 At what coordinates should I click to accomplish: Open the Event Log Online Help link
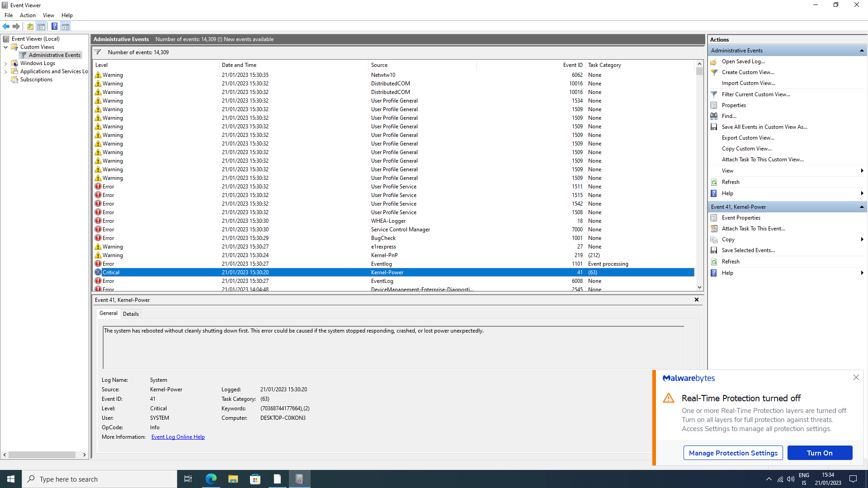(178, 436)
